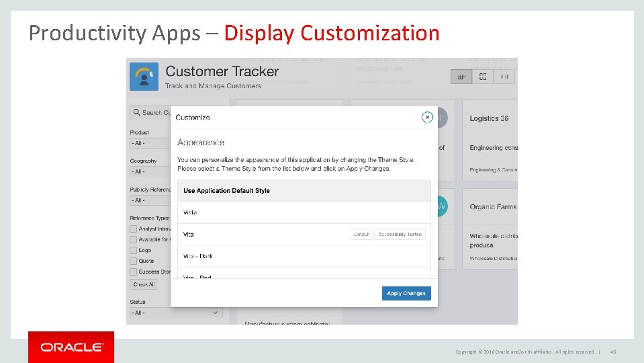Switch to the cards view icon
This screenshot has height=363, width=644.
coord(483,77)
